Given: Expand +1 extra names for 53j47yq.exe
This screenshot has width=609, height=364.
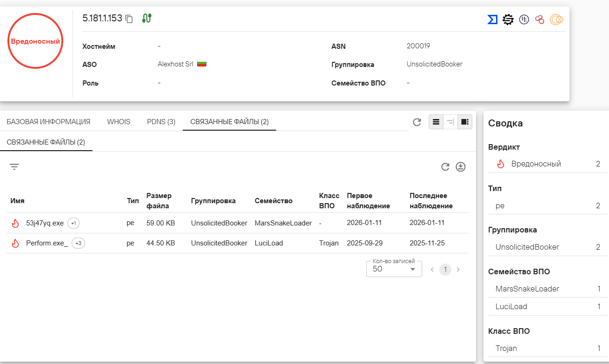Looking at the screenshot, I should pyautogui.click(x=73, y=223).
